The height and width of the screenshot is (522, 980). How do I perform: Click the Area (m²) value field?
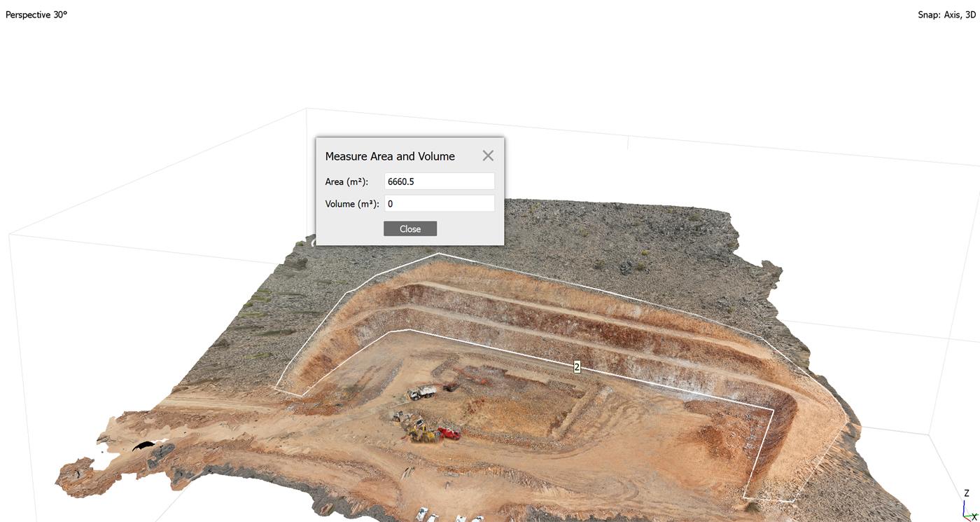pos(440,181)
